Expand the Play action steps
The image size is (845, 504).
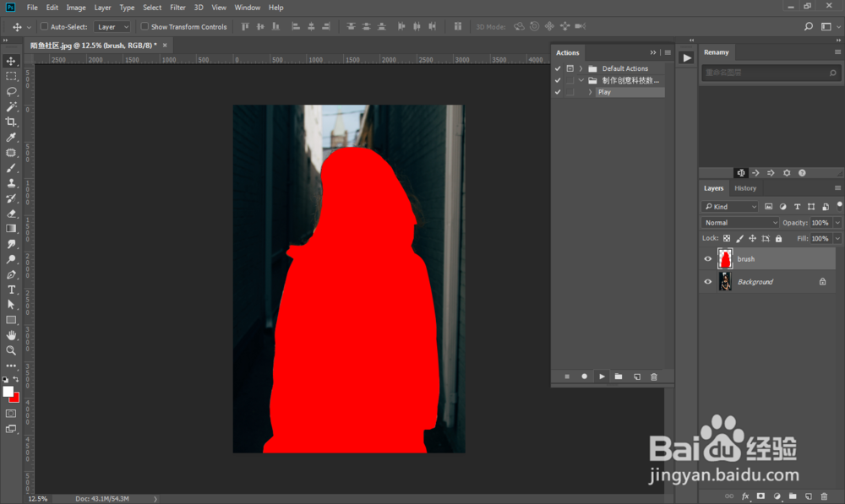pos(590,92)
